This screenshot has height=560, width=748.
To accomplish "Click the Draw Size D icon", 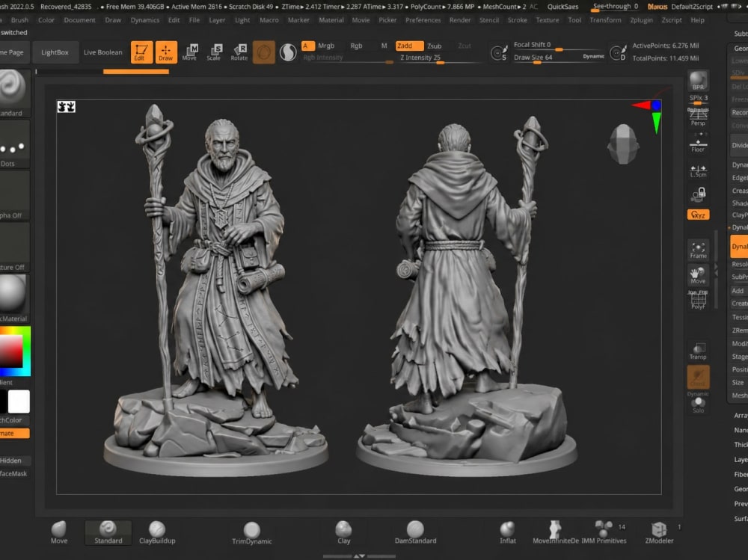I will [x=619, y=52].
